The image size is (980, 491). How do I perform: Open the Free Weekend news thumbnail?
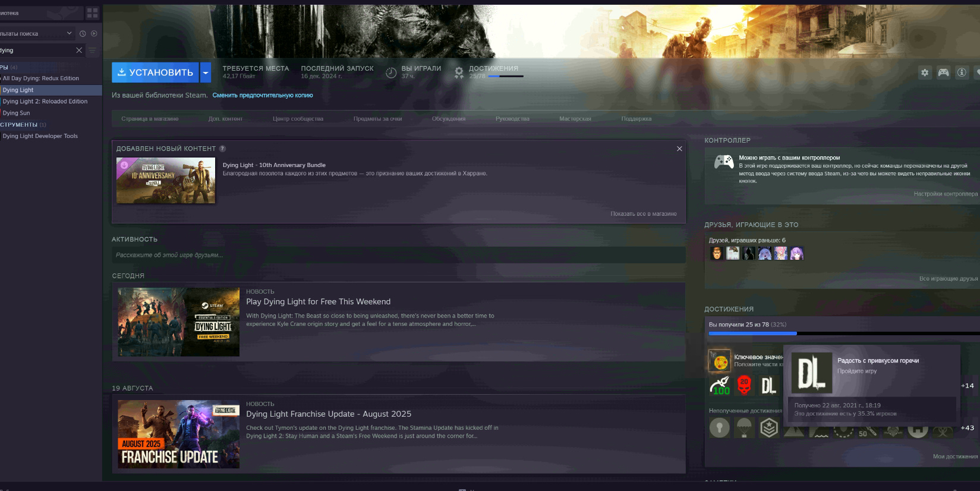[178, 322]
